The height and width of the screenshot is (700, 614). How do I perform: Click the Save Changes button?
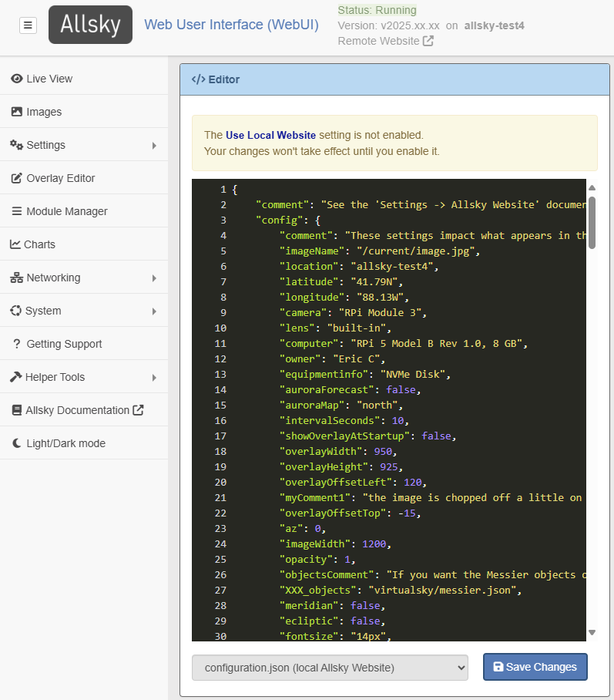(535, 667)
